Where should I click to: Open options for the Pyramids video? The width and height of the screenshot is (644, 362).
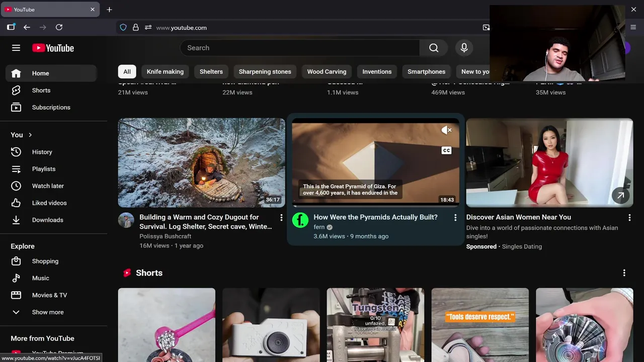point(455,217)
